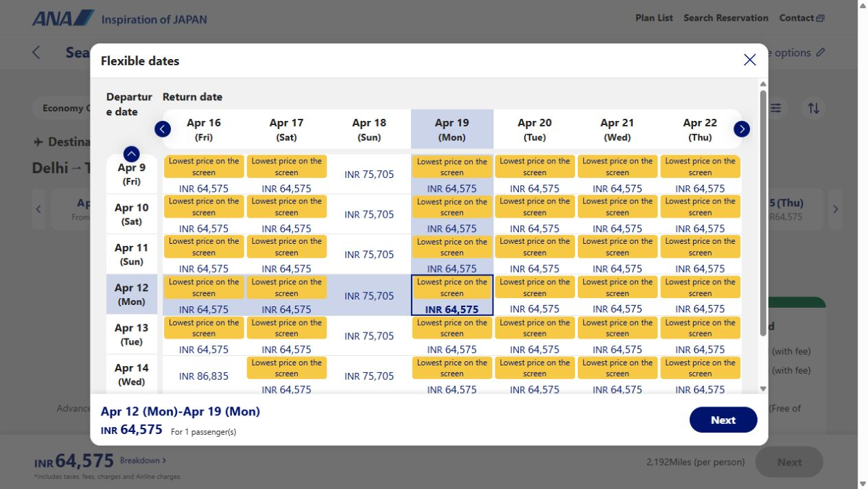Select Apr 14 (Wed) departure row header

point(132,374)
